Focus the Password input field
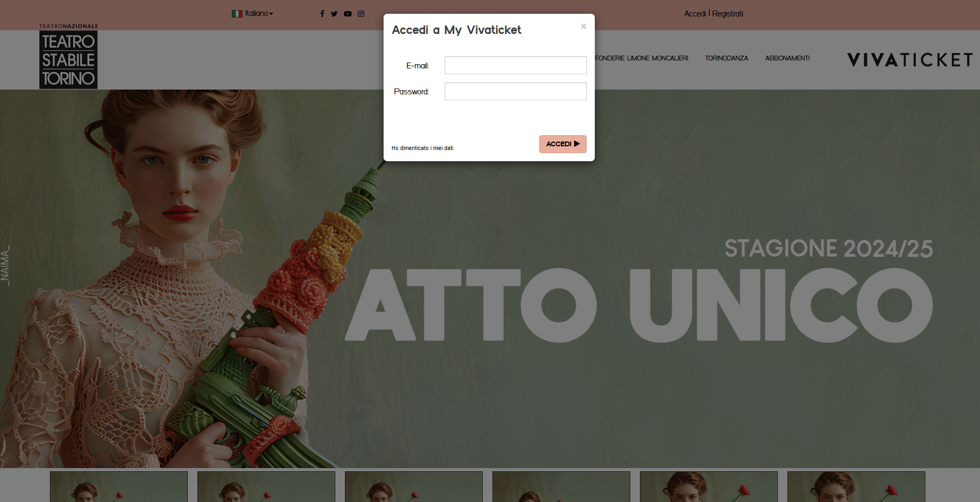980x502 pixels. pos(515,91)
